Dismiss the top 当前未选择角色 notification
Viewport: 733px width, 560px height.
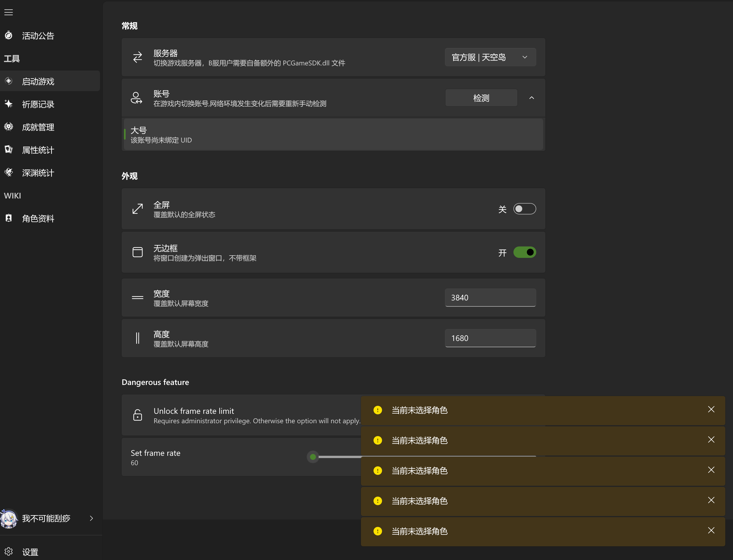[x=711, y=409]
